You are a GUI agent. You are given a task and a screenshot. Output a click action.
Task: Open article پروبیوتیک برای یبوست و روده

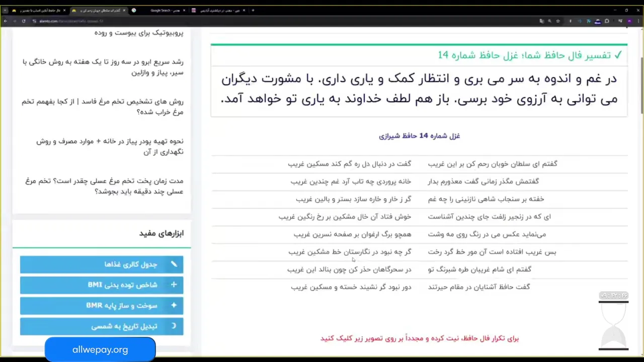click(139, 33)
